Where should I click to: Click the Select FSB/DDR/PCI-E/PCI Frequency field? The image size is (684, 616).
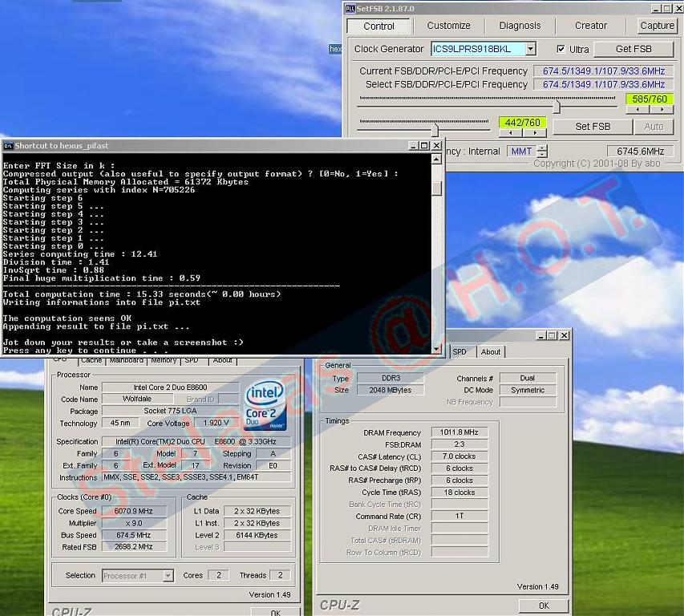click(604, 84)
